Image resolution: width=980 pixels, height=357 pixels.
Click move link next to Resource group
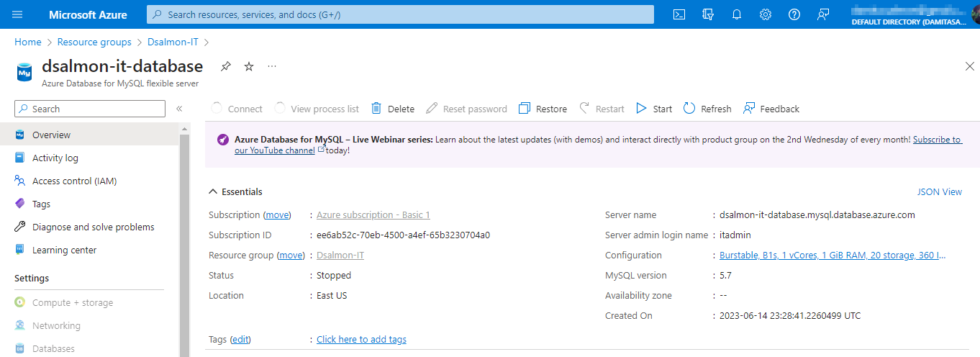[291, 255]
